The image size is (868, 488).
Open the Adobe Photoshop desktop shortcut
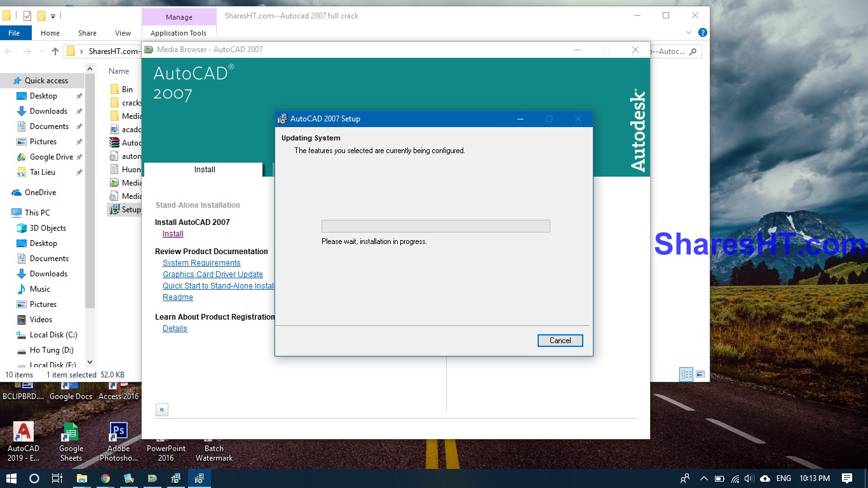click(x=119, y=442)
